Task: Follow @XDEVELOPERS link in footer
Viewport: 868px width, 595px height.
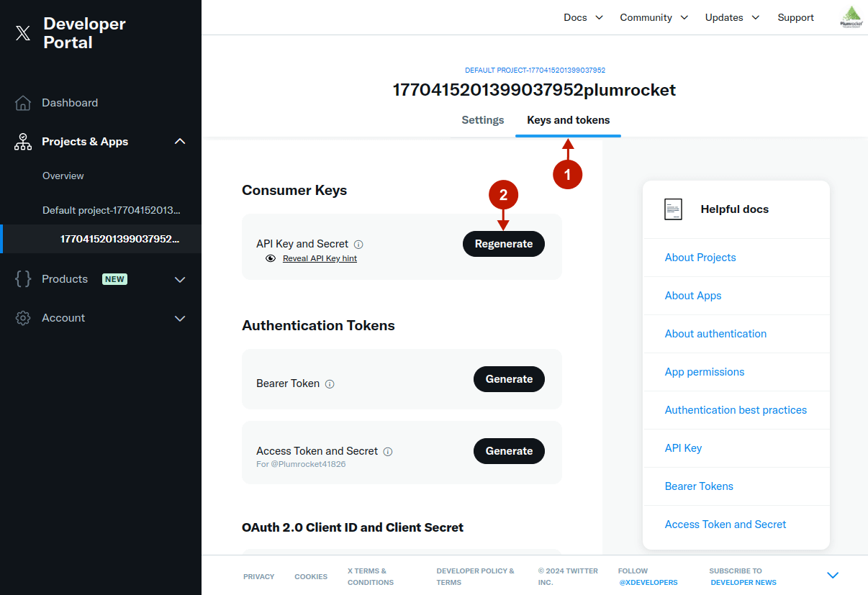Action: pyautogui.click(x=648, y=582)
